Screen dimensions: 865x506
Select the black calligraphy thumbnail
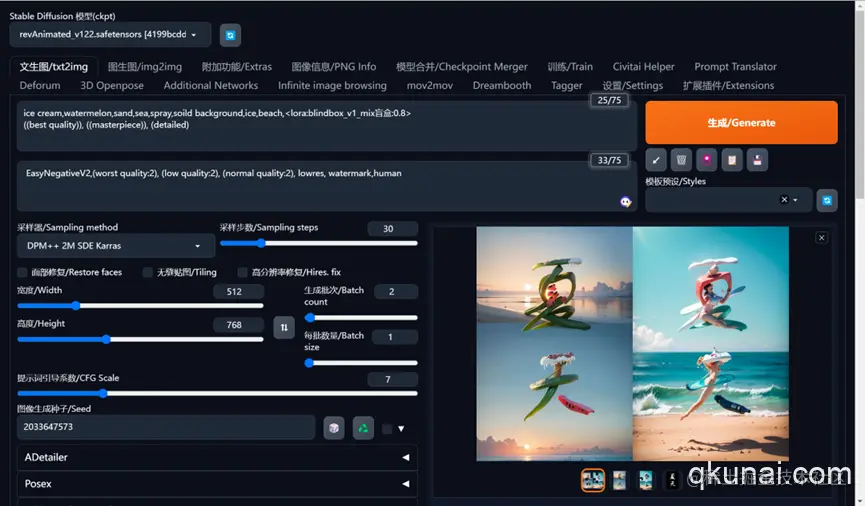[x=671, y=480]
